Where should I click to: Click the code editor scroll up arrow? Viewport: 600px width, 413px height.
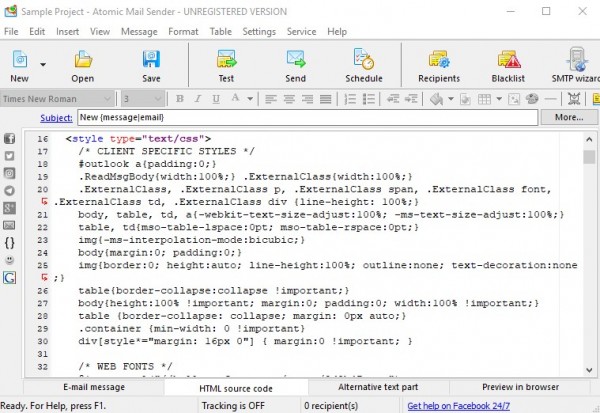click(589, 139)
